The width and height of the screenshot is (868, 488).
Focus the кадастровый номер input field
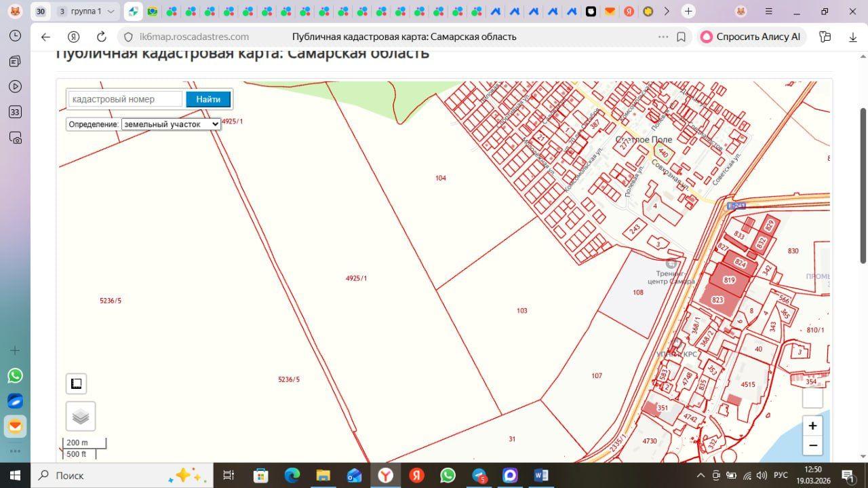125,99
